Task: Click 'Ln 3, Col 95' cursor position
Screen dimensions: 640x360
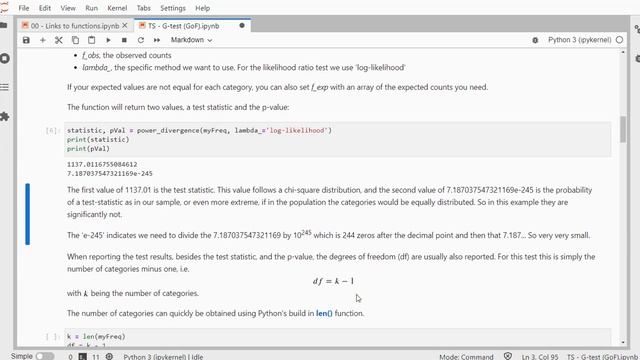Action: pos(540,357)
